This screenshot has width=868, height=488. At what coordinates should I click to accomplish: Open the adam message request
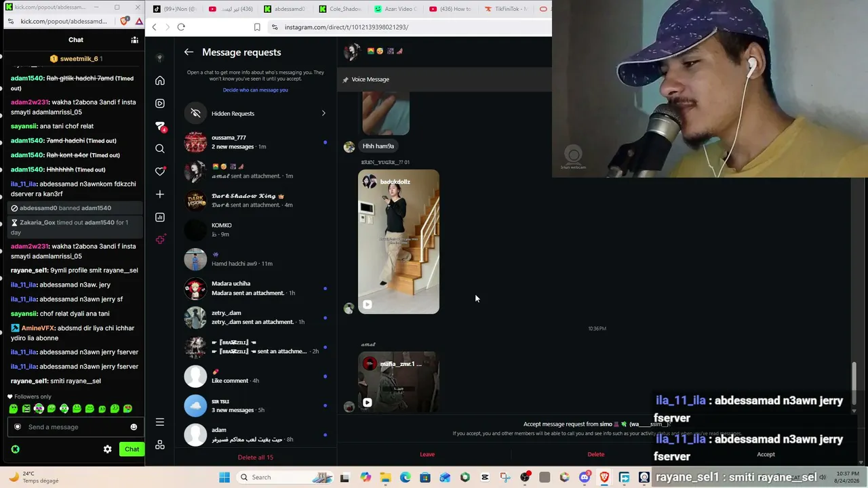point(256,434)
